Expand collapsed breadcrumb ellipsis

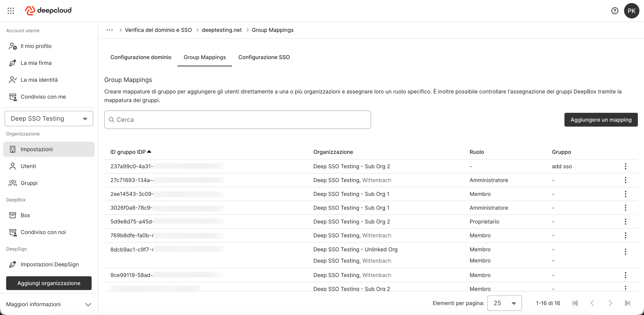point(109,30)
